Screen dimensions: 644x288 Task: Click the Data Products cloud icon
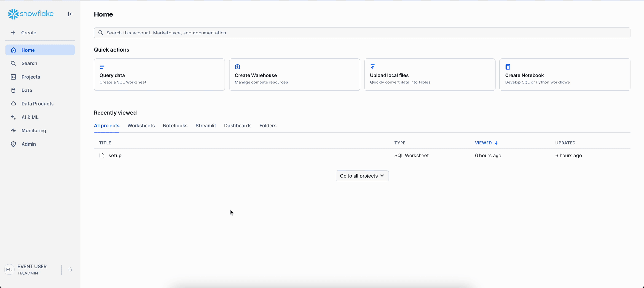point(13,104)
